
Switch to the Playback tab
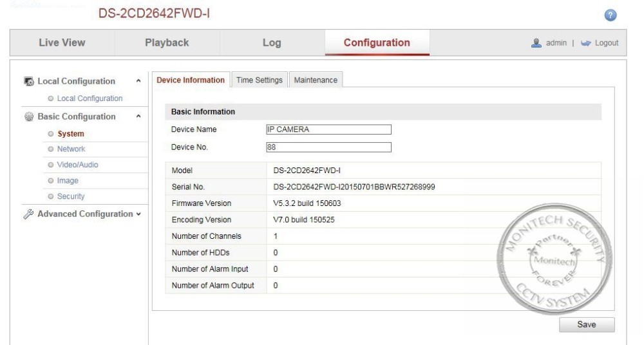167,43
